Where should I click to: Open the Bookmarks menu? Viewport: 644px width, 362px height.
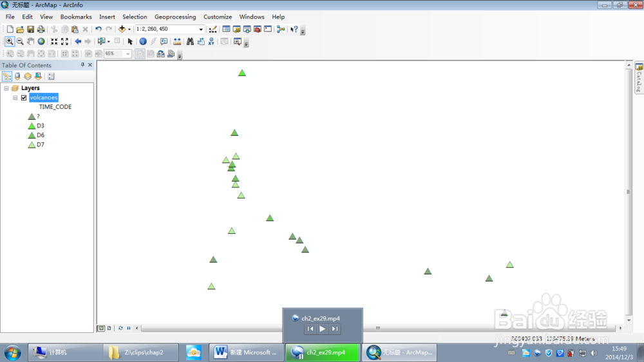(76, 17)
